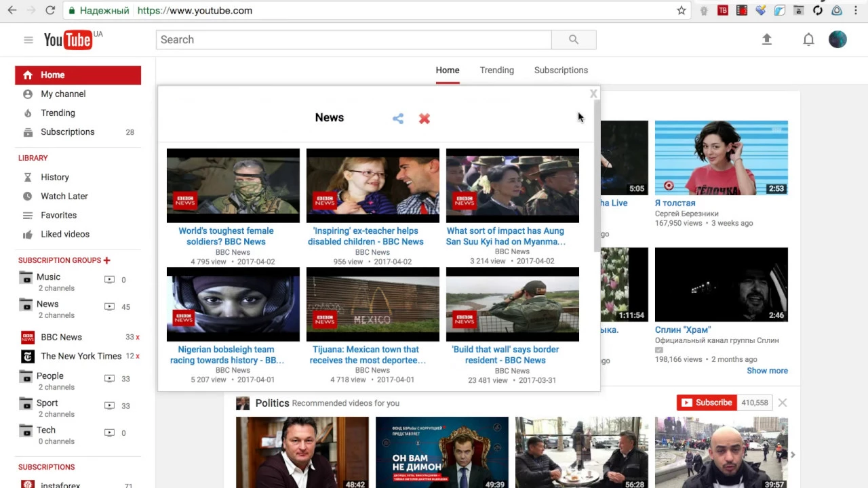Play the People group videos icon
This screenshot has width=868, height=488.
(109, 378)
